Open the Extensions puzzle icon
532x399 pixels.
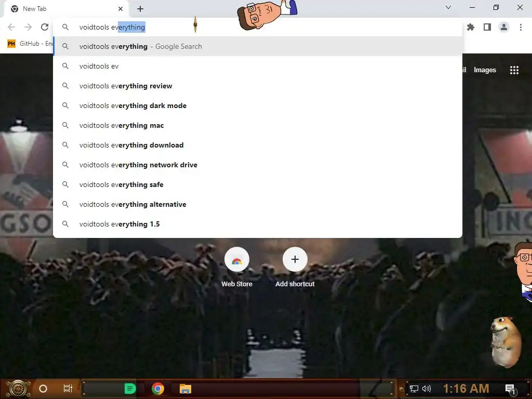(x=471, y=27)
